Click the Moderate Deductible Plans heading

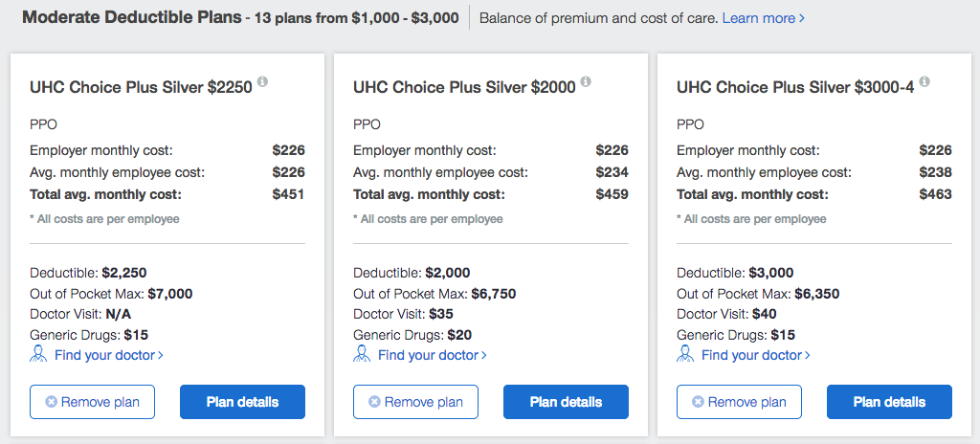click(132, 17)
